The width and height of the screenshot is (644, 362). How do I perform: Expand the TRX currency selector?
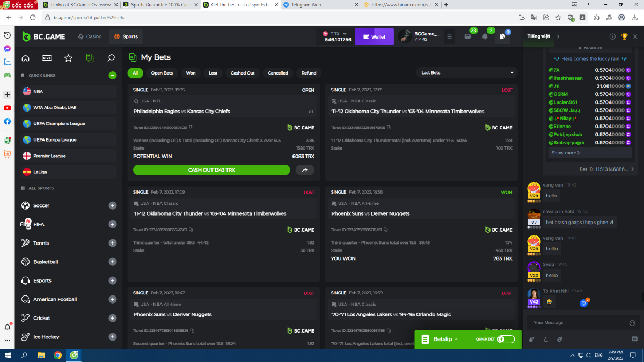338,34
